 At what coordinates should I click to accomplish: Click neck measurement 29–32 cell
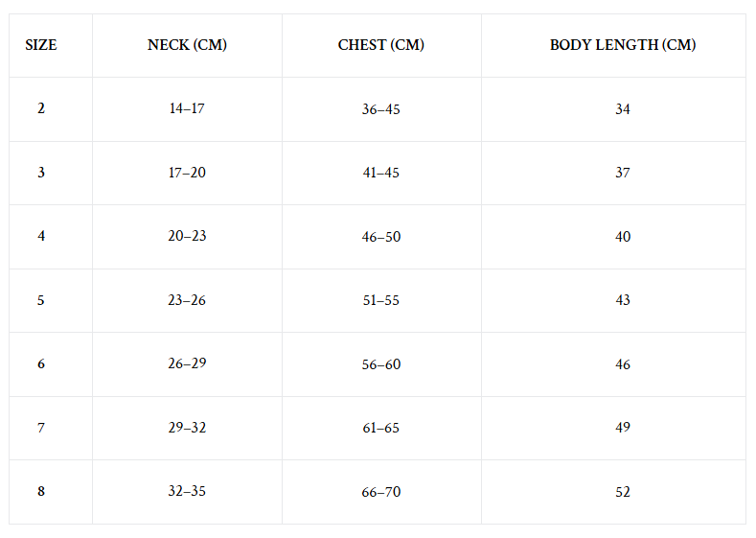point(187,428)
